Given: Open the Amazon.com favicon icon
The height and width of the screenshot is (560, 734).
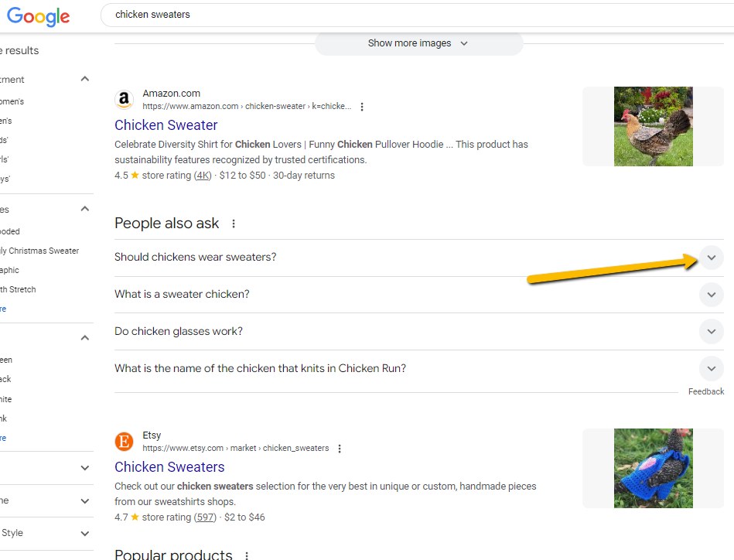Looking at the screenshot, I should [x=124, y=100].
